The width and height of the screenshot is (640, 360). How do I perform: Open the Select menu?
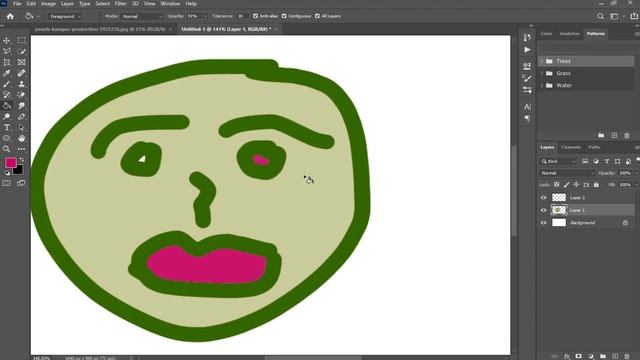pyautogui.click(x=102, y=4)
